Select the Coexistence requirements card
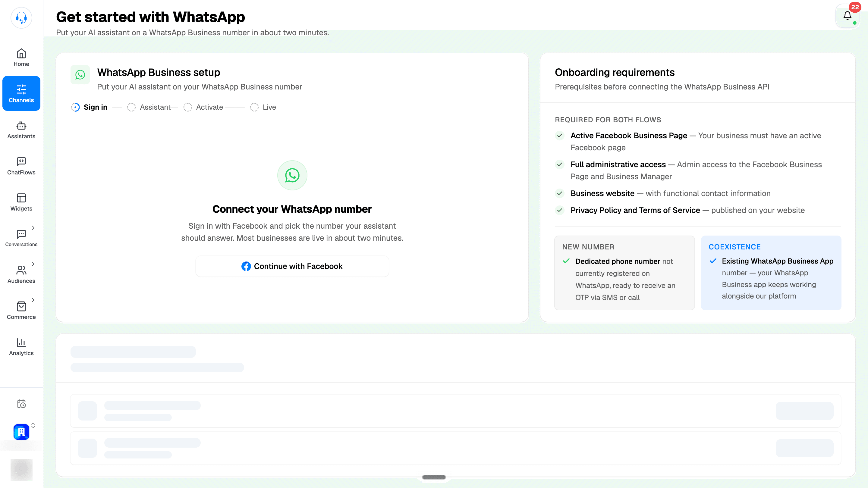 pyautogui.click(x=771, y=273)
